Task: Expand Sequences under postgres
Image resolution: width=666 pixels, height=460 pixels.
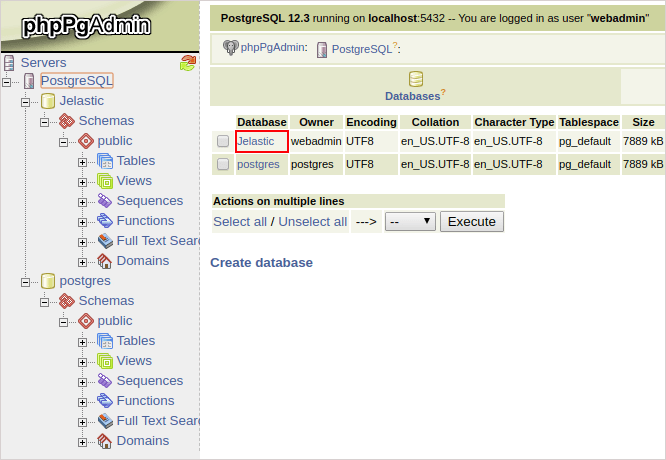Action: [x=82, y=382]
